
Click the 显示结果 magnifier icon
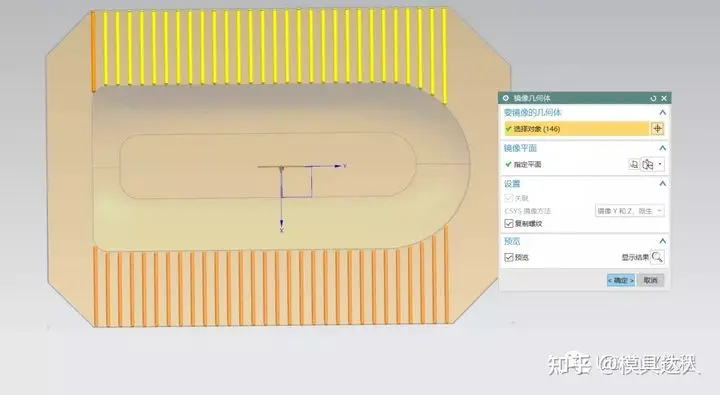tap(658, 257)
